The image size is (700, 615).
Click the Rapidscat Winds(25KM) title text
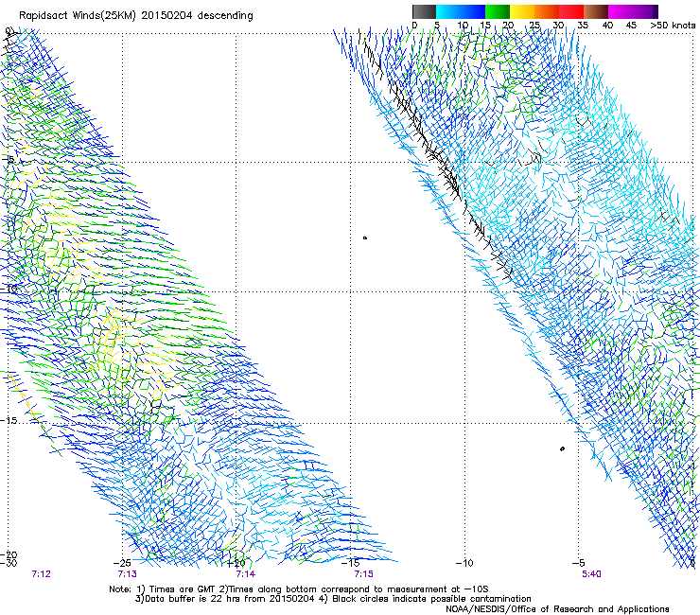tap(136, 15)
